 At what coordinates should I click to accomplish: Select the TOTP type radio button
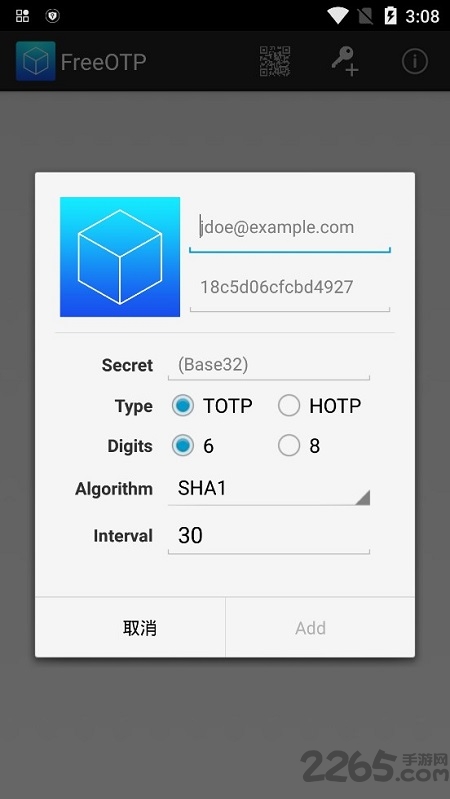point(182,406)
